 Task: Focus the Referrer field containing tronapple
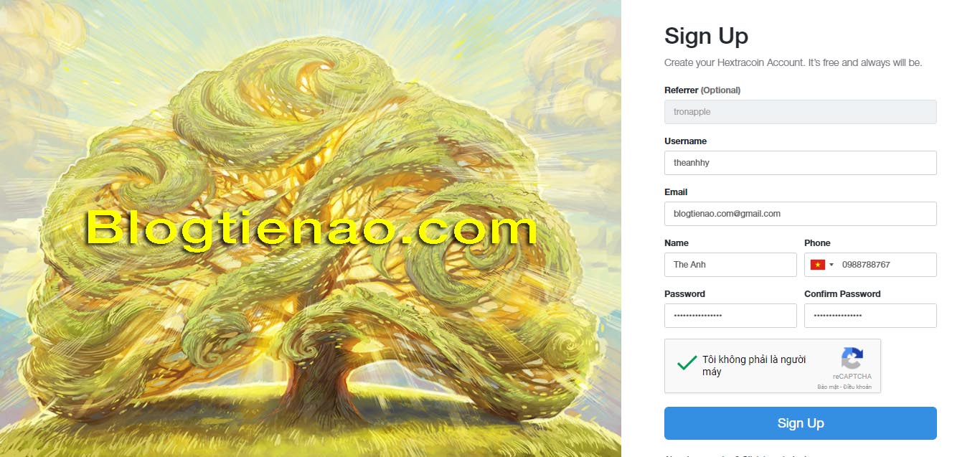pos(801,112)
